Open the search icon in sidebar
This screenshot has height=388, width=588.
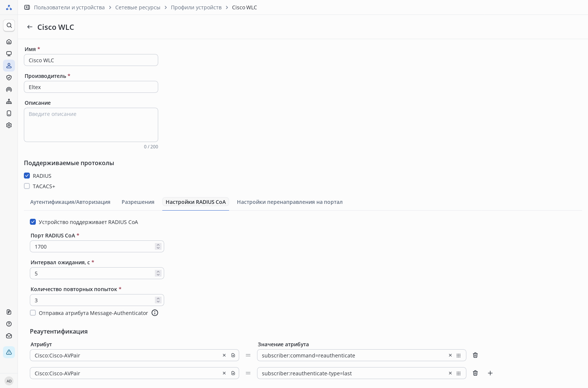pos(9,25)
